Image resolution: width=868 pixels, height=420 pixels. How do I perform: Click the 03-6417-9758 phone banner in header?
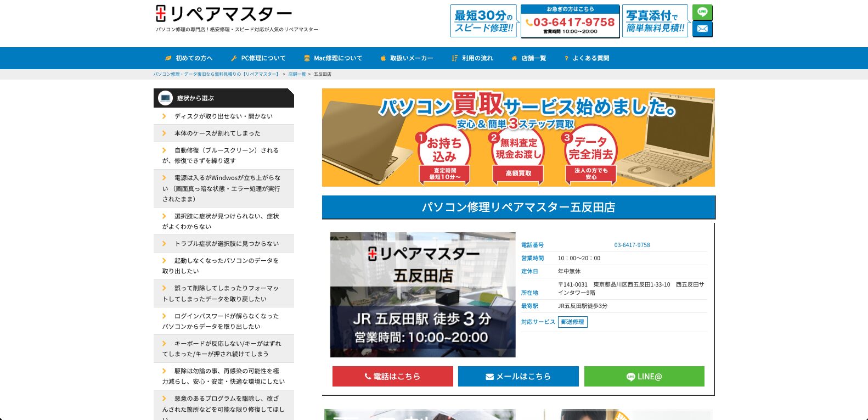coord(570,21)
